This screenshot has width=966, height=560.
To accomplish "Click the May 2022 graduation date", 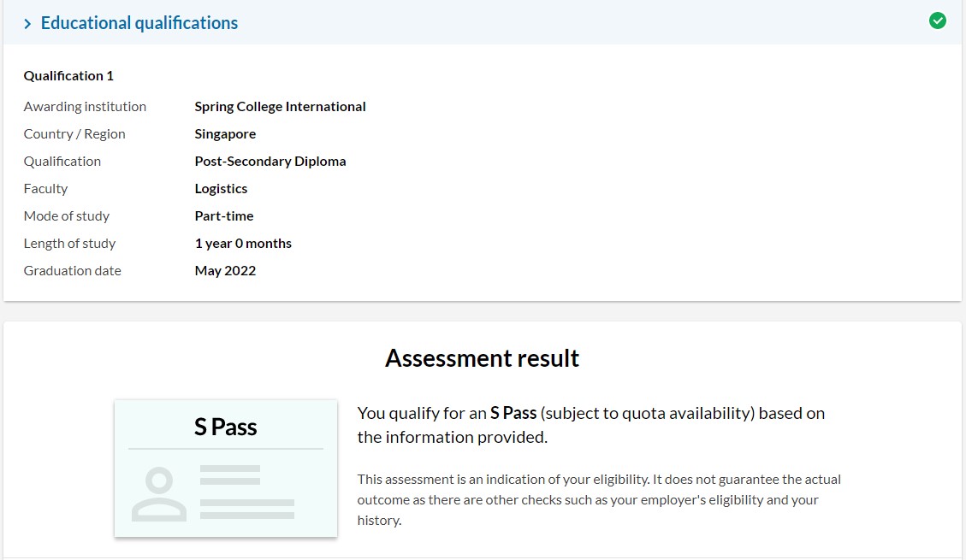I will click(x=225, y=271).
